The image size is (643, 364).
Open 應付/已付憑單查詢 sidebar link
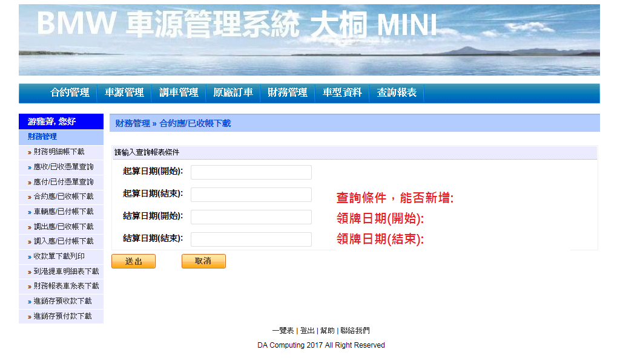pyautogui.click(x=64, y=182)
